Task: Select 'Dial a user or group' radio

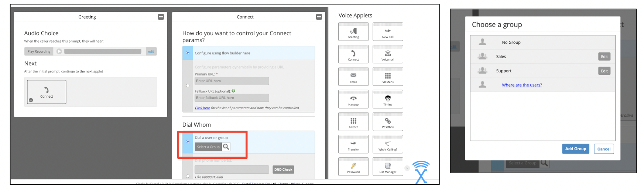Action: point(188,142)
